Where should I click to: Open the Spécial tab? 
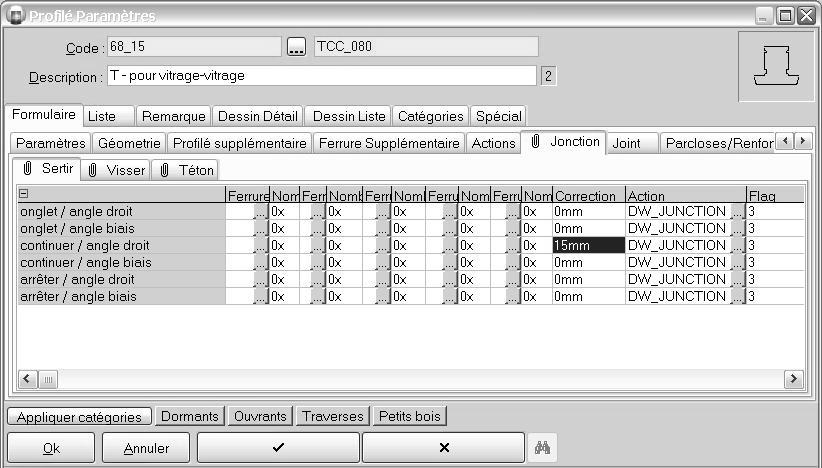499,116
